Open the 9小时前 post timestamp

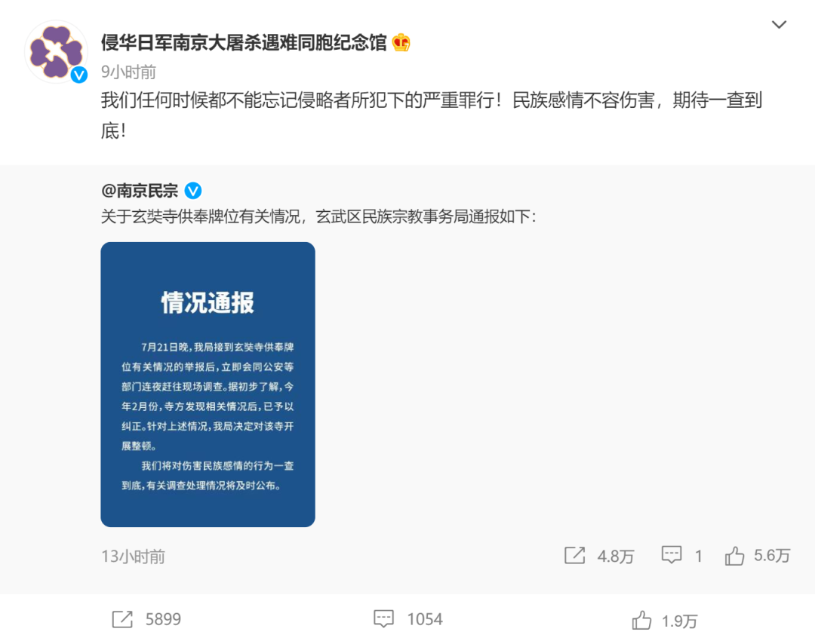128,72
